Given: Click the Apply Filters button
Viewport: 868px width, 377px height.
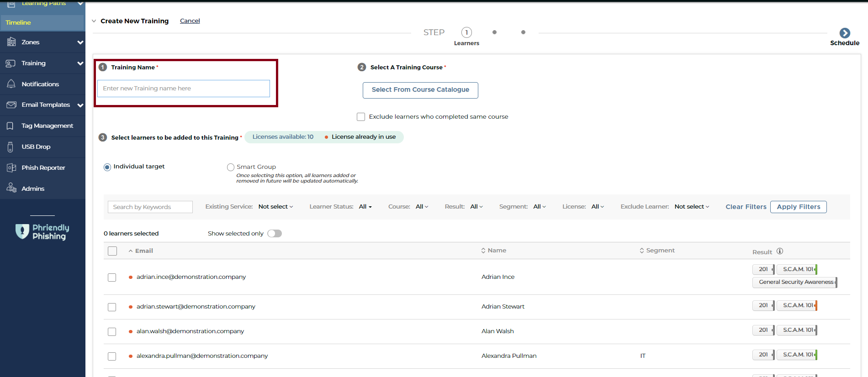Looking at the screenshot, I should point(799,207).
